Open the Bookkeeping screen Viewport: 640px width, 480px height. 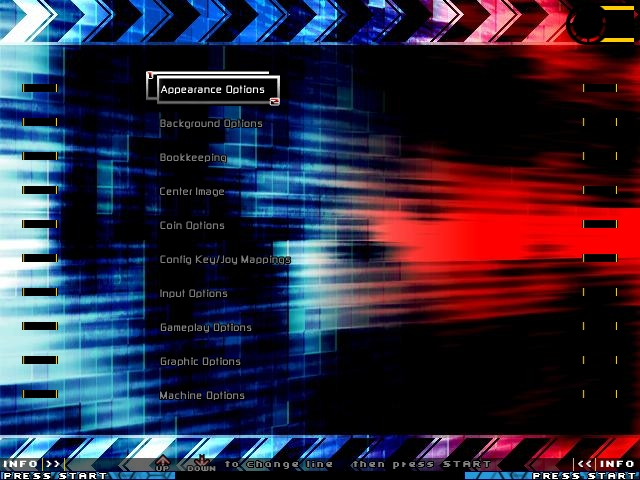click(x=193, y=158)
